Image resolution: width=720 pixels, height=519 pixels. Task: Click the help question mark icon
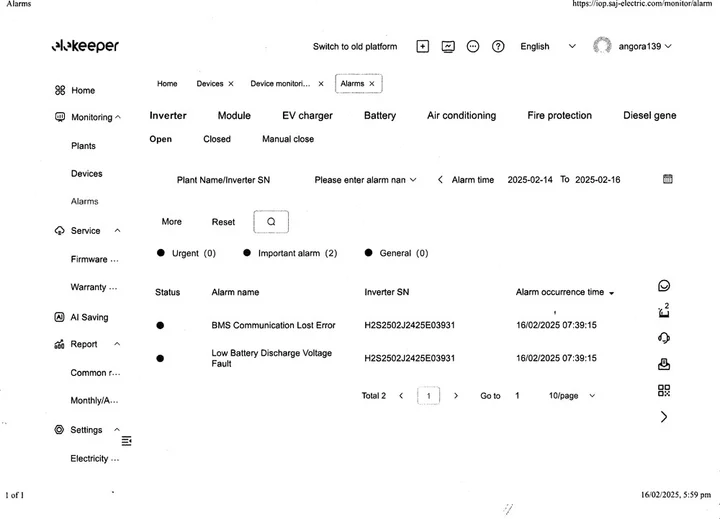[x=498, y=46]
